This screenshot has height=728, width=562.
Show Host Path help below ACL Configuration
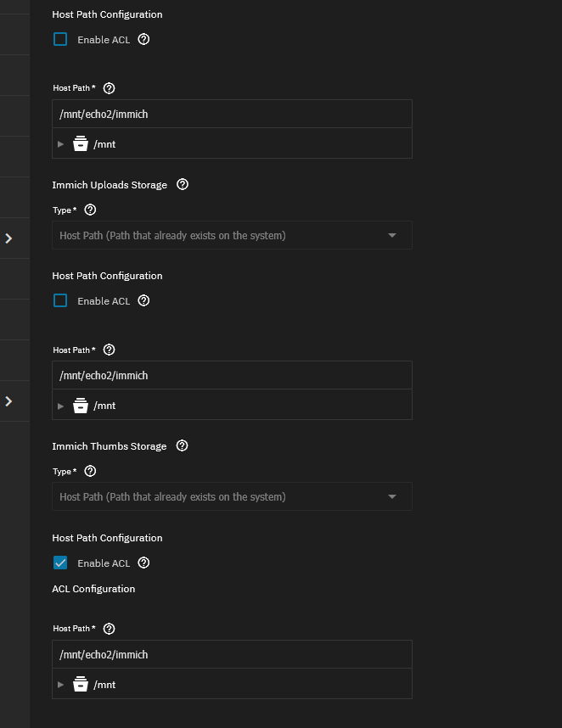point(109,629)
